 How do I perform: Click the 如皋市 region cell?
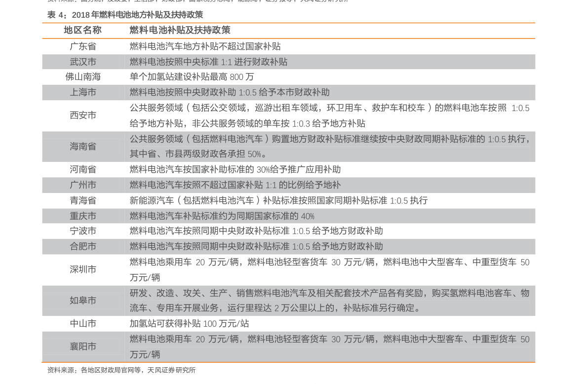[83, 301]
